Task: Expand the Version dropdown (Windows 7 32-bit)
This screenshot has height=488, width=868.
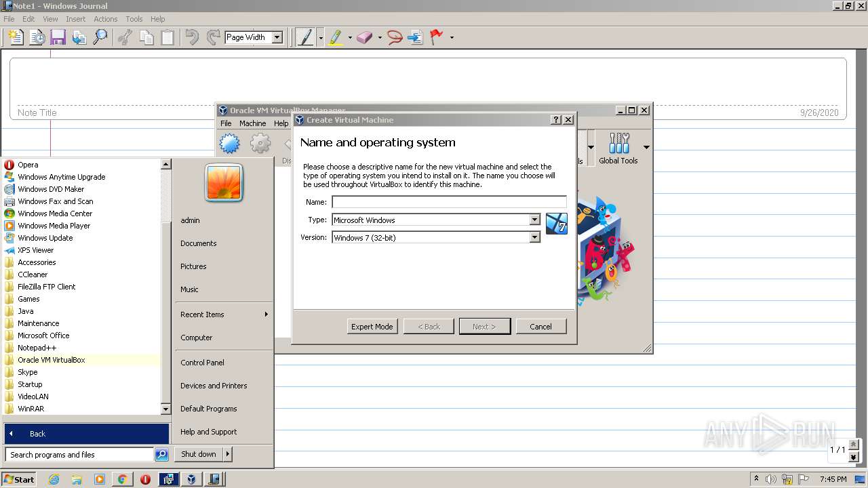Action: [x=534, y=237]
